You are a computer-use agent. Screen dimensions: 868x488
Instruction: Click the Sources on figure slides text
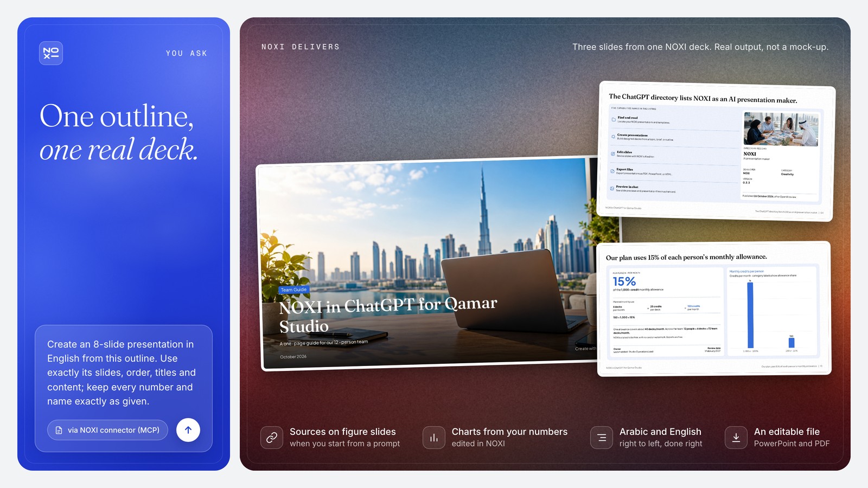click(x=343, y=432)
